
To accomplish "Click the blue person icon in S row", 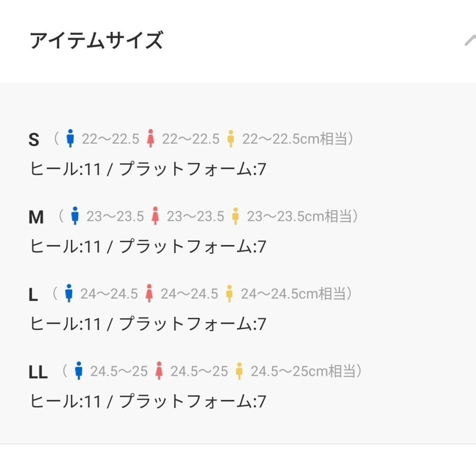I will click(70, 138).
